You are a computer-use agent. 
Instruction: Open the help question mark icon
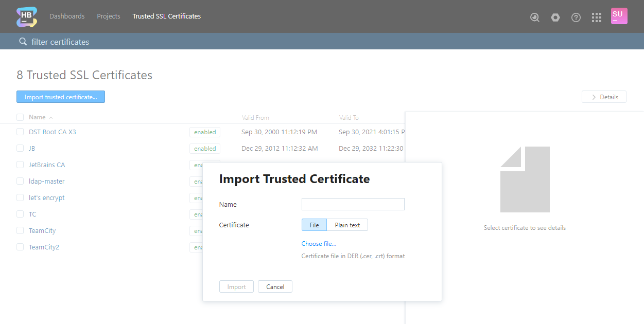point(576,17)
